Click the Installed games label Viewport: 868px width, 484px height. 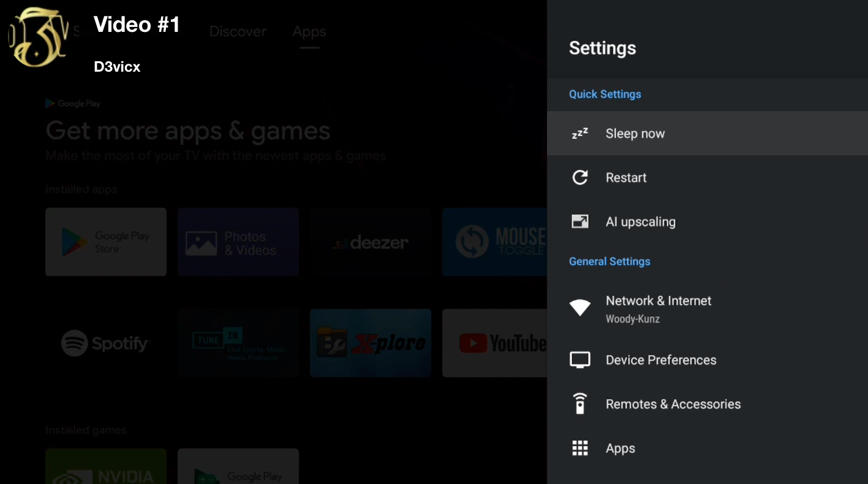pos(86,430)
